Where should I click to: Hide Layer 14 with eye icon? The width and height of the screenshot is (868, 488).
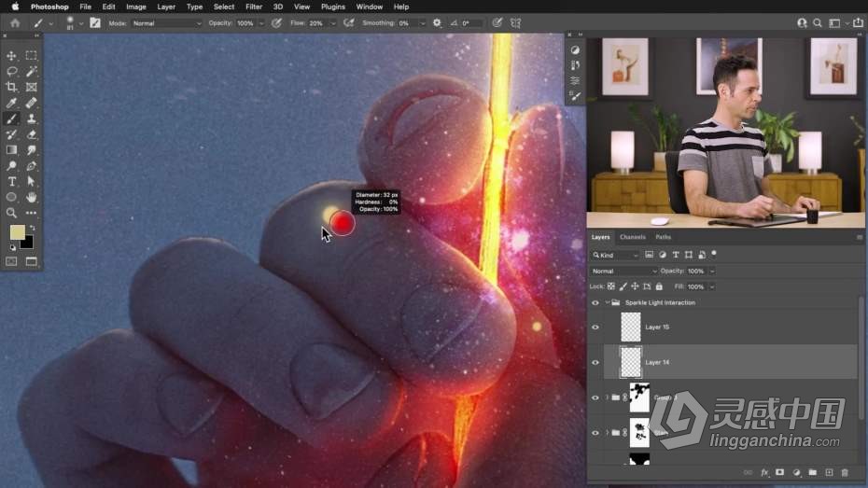595,362
